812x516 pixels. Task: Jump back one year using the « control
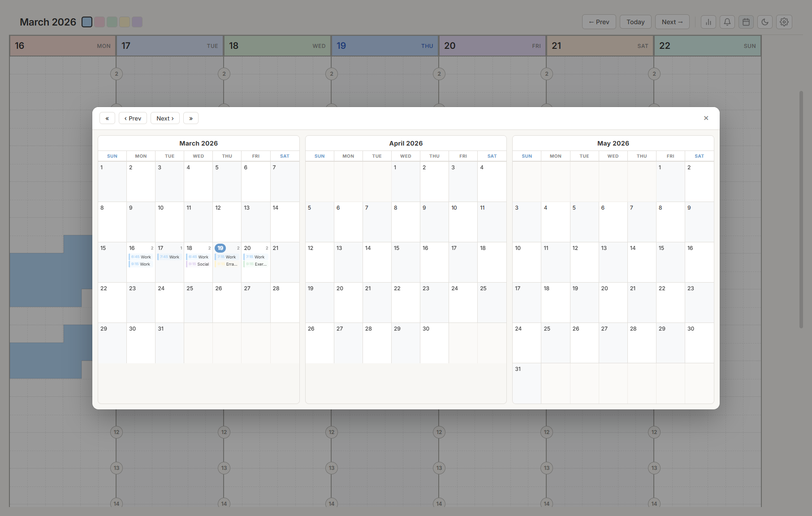(x=107, y=118)
